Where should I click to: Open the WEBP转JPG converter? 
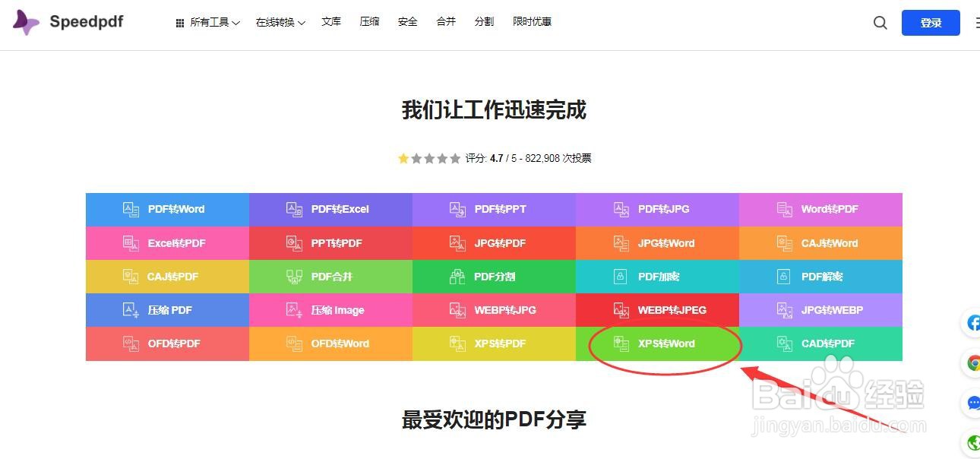(494, 309)
